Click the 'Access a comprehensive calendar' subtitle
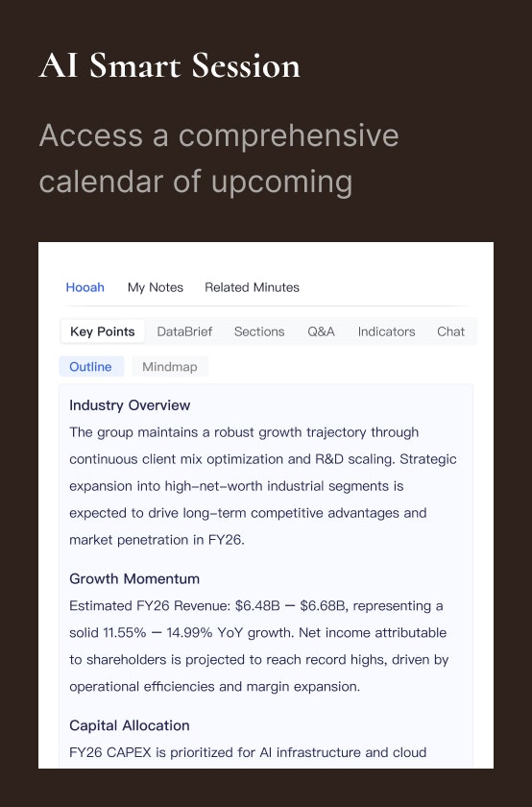Image resolution: width=532 pixels, height=807 pixels. pyautogui.click(x=219, y=159)
